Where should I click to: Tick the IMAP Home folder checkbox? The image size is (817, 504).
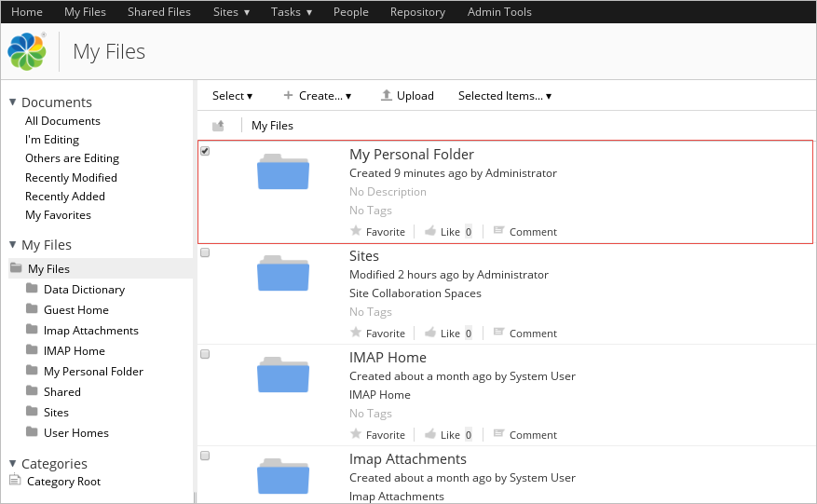[205, 354]
